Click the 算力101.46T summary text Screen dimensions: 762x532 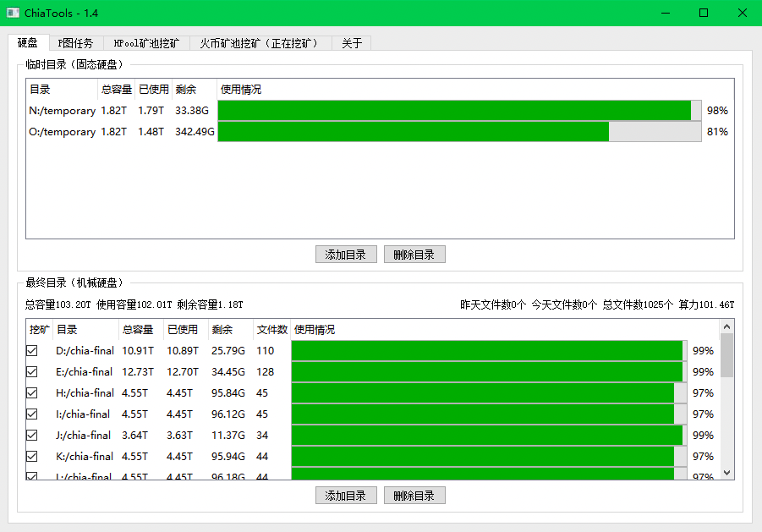(706, 304)
